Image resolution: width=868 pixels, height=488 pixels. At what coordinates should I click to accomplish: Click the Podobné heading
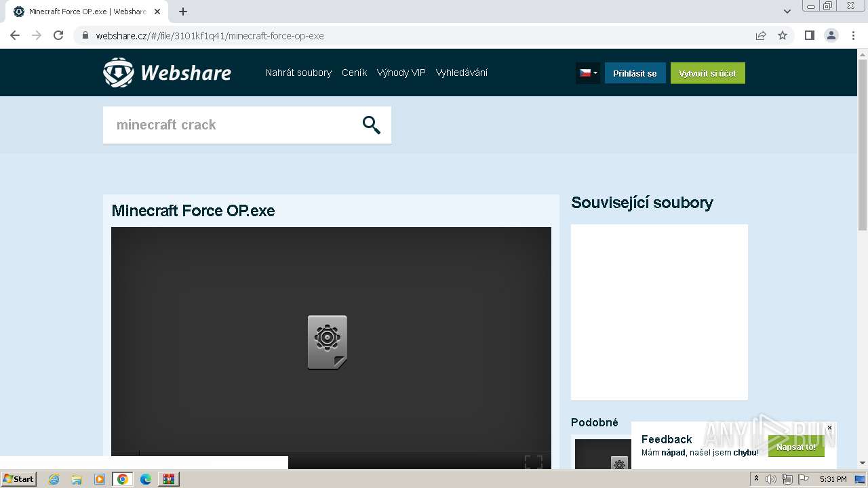(595, 422)
